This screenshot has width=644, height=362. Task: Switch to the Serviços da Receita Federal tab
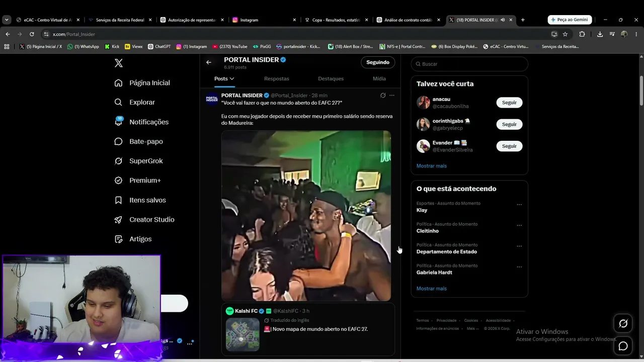pos(120,20)
